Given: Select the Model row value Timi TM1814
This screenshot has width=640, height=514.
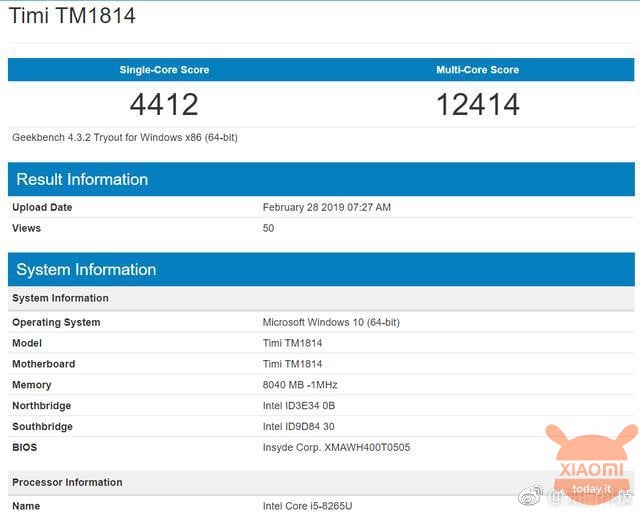Looking at the screenshot, I should point(292,343).
